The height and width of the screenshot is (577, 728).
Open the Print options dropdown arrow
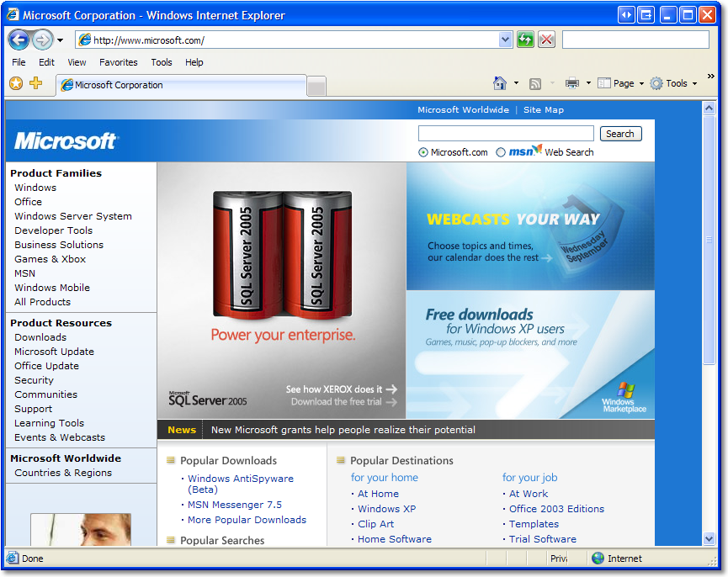pos(588,83)
